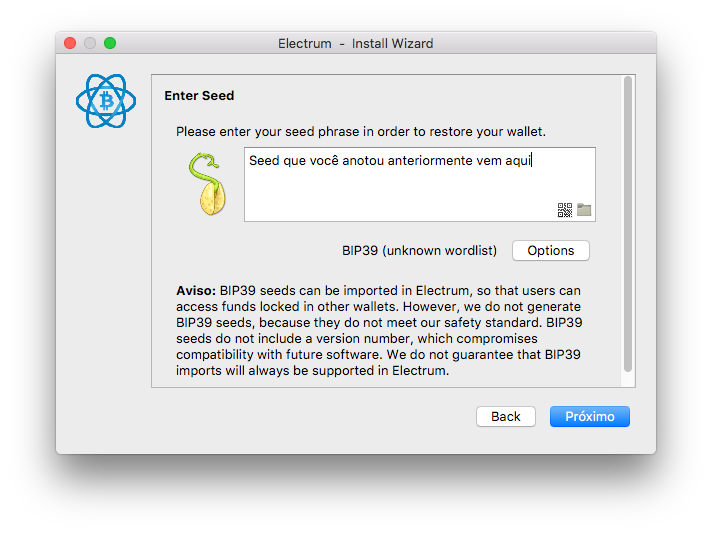
Task: Go Back to the previous wizard step
Action: 505,416
